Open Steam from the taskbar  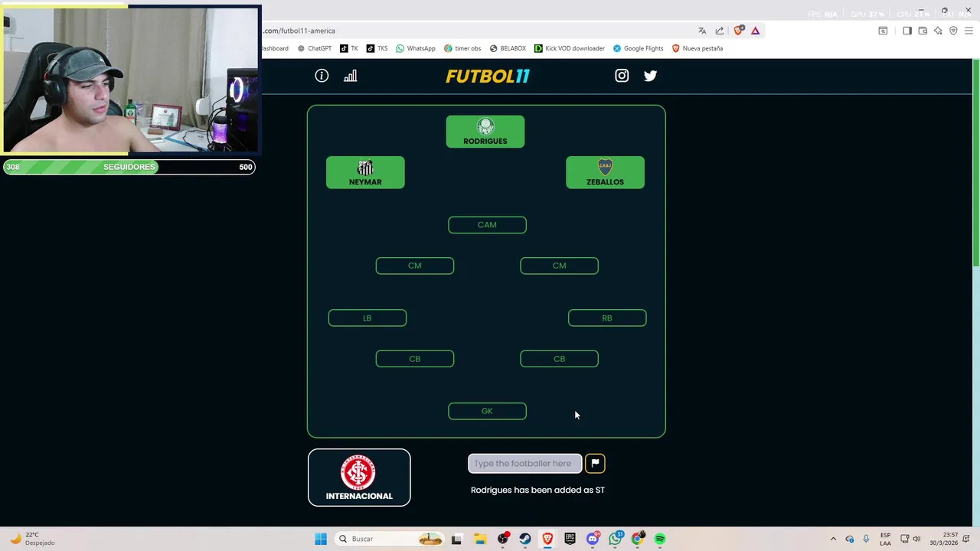525,539
